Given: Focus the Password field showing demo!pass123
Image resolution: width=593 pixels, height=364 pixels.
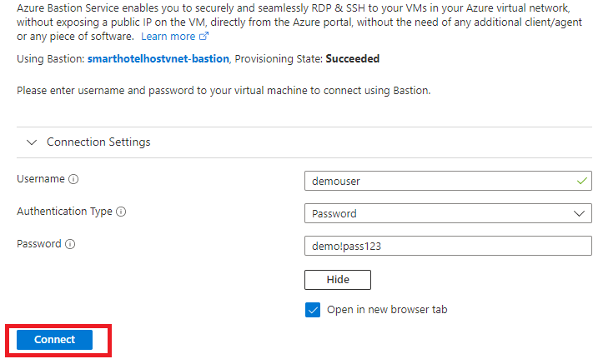Looking at the screenshot, I should (448, 246).
